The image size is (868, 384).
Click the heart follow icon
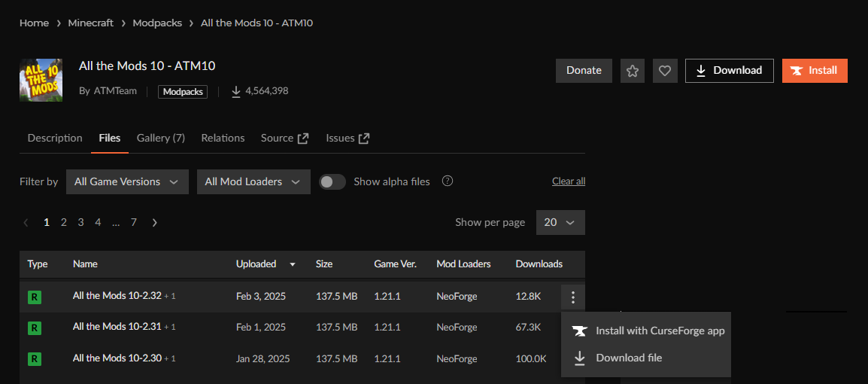pyautogui.click(x=665, y=71)
